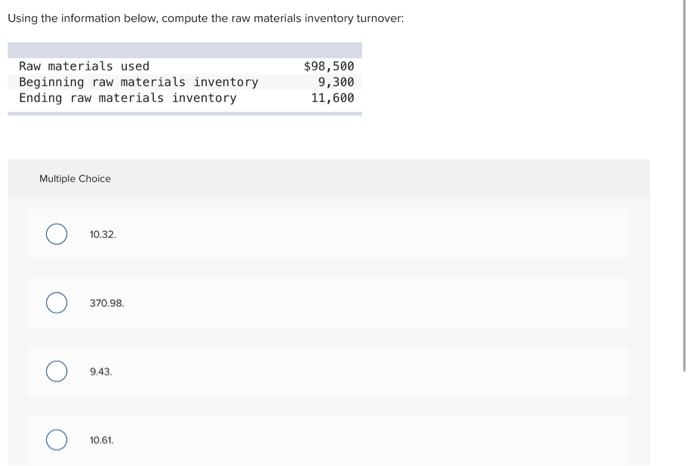Click the '9.43.' answer label text
This screenshot has width=700, height=466.
click(x=101, y=371)
